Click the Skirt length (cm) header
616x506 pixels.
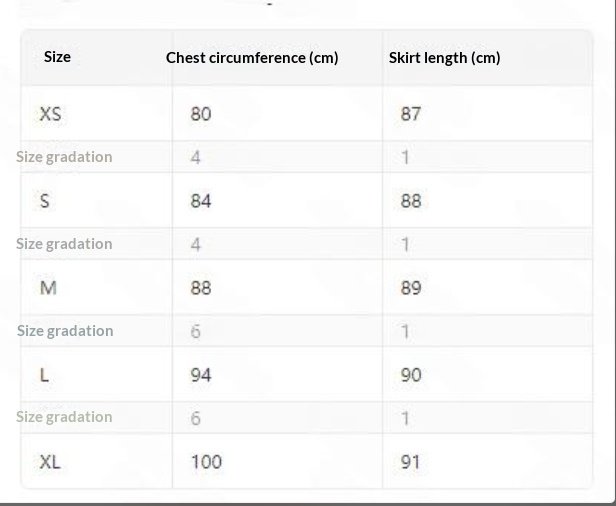[x=444, y=58]
